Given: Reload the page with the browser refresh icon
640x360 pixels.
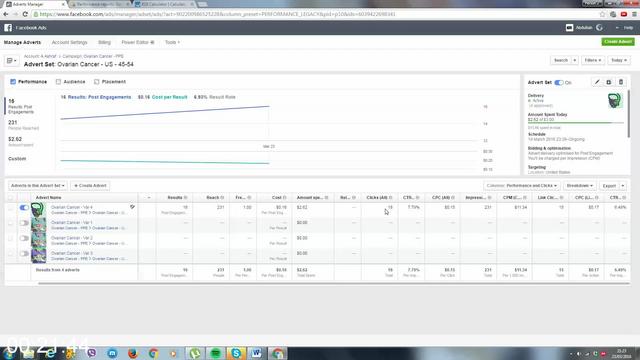Looking at the screenshot, I should coord(25,14).
